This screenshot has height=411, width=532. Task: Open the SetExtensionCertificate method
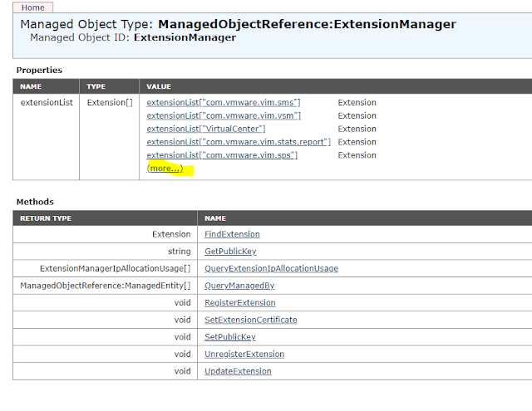tap(250, 320)
